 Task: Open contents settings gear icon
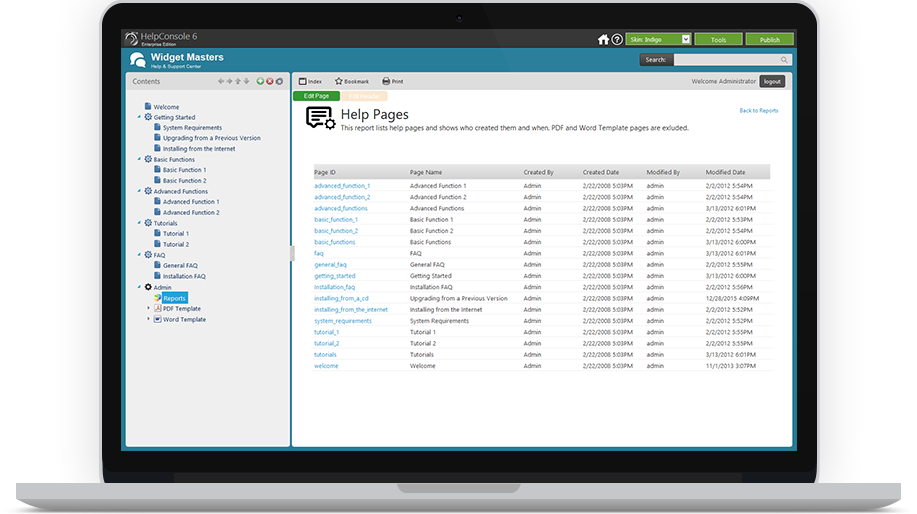click(279, 81)
